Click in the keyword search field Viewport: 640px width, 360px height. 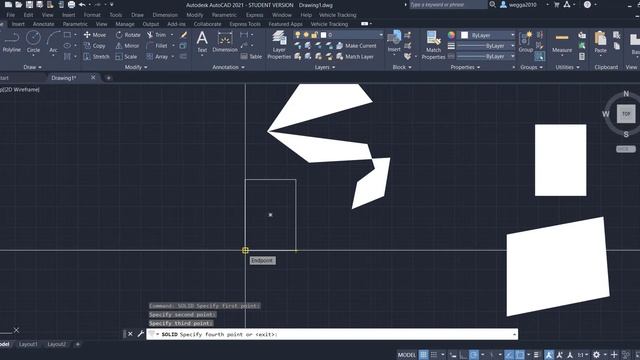pyautogui.click(x=448, y=4)
